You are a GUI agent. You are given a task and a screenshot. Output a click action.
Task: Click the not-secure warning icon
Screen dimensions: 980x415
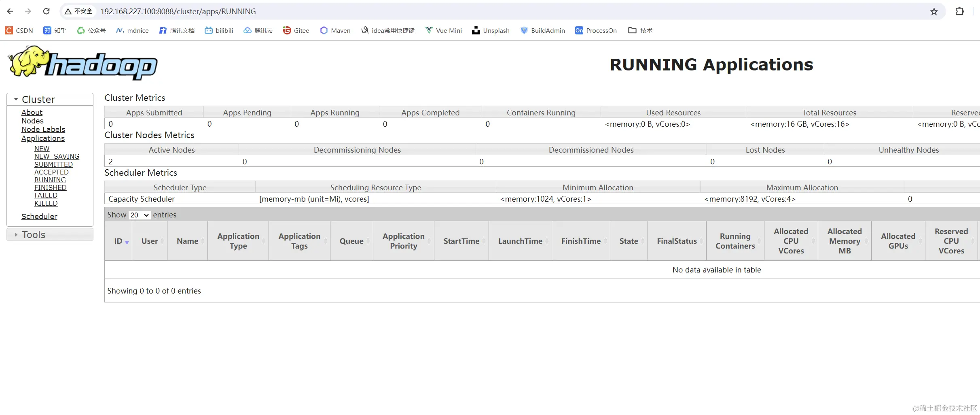68,11
